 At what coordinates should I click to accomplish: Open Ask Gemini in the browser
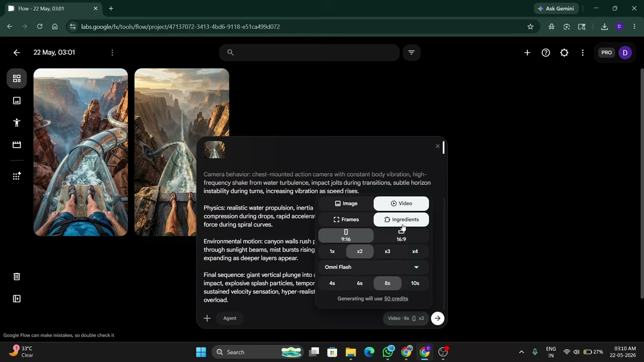click(556, 8)
